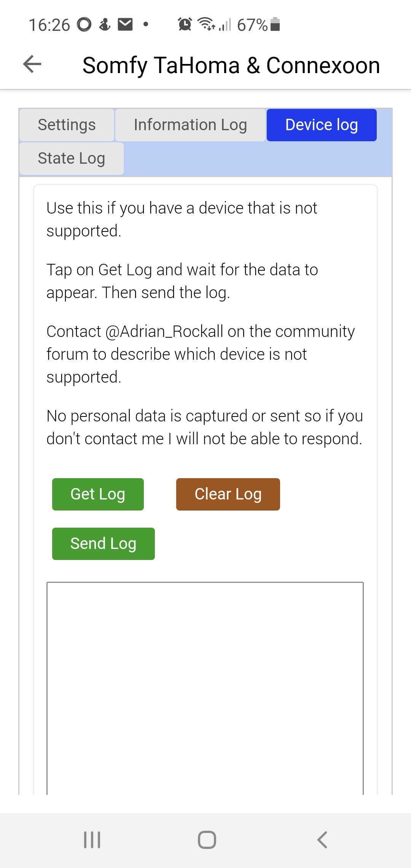Tap the cellular signal bars icon
Image resolution: width=411 pixels, height=868 pixels.
pyautogui.click(x=225, y=25)
